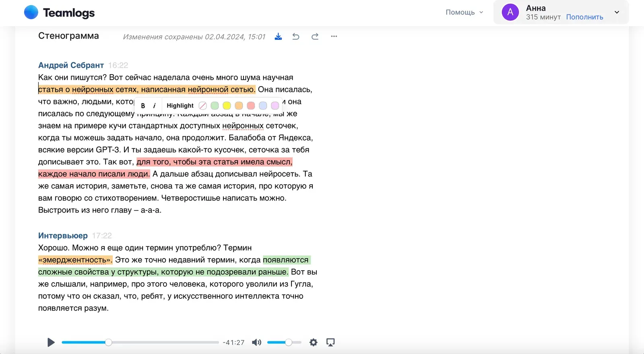The image size is (644, 354).
Task: Open the three-dots more options menu
Action: (x=334, y=36)
